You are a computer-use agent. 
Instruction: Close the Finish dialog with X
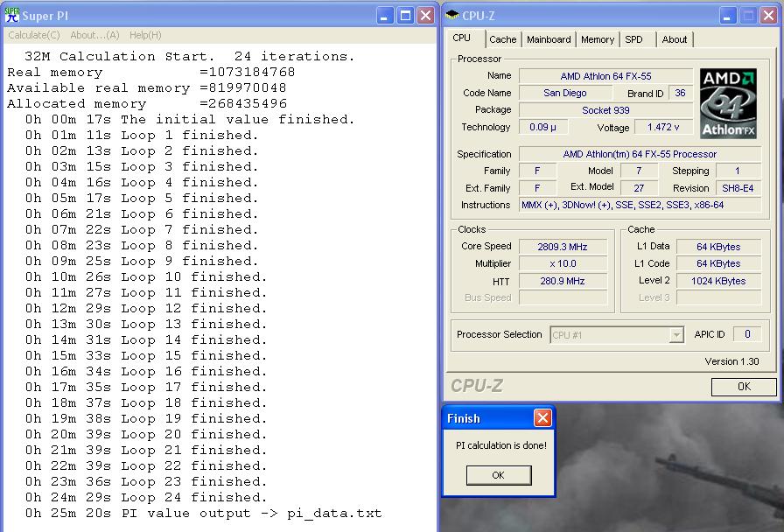pyautogui.click(x=542, y=417)
